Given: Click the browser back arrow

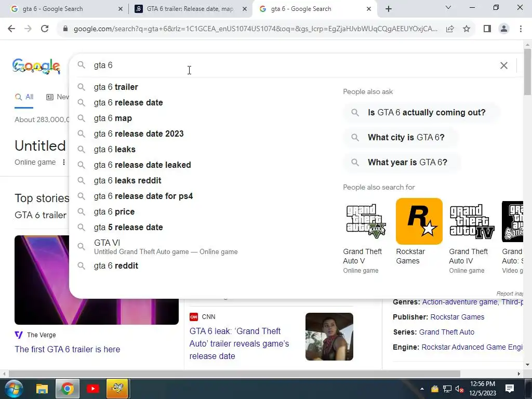Looking at the screenshot, I should click(11, 29).
